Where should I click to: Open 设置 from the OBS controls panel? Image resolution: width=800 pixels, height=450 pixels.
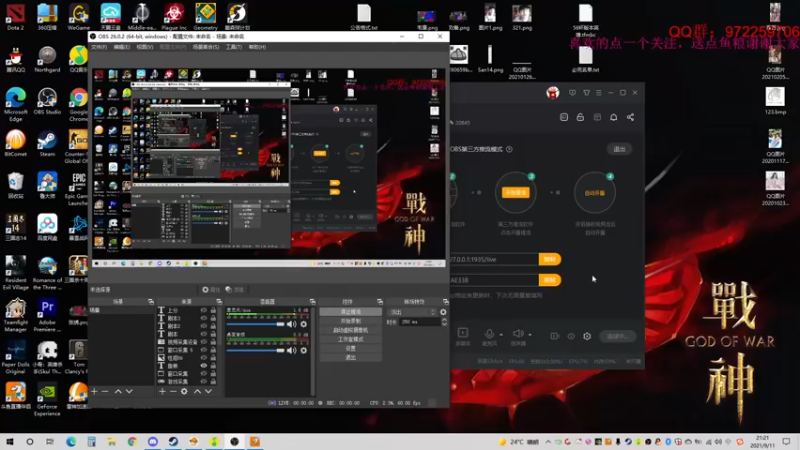351,348
